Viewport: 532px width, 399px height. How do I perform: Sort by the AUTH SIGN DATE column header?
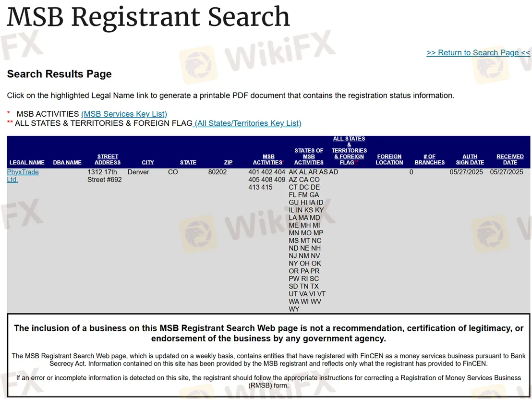tap(470, 159)
